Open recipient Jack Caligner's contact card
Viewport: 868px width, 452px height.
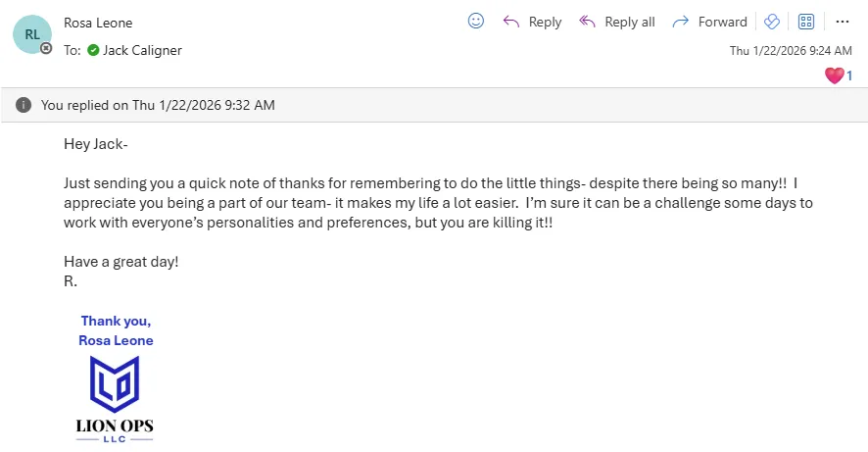(x=142, y=50)
